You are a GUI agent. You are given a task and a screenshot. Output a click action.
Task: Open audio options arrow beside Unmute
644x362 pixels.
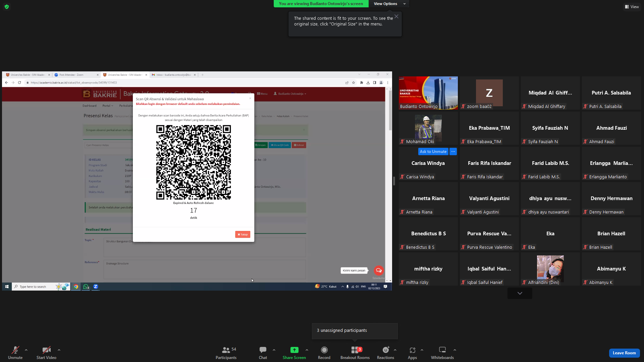coord(26,350)
